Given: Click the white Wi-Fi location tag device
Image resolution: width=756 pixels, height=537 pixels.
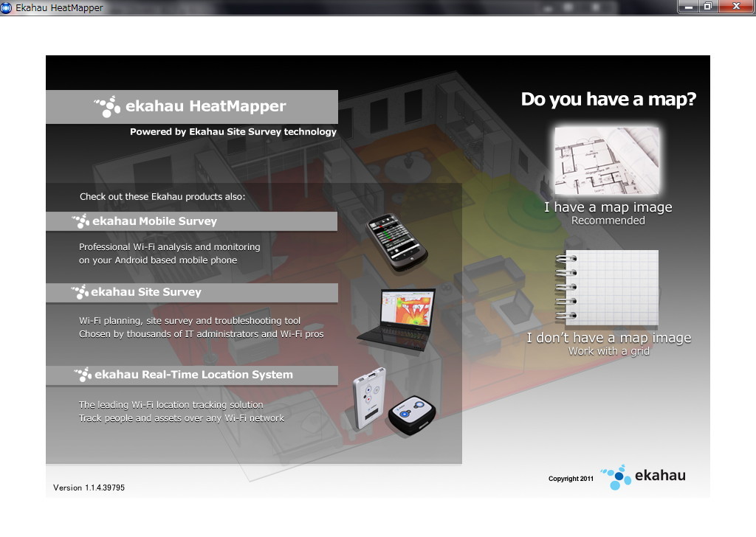Looking at the screenshot, I should (369, 398).
